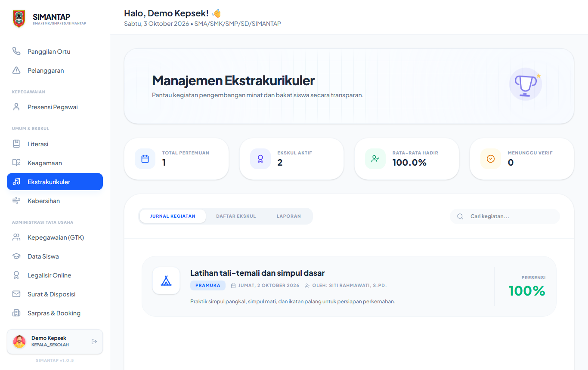The width and height of the screenshot is (588, 370).
Task: Click the warning triangle icon for Pelanggaran
Action: coord(16,71)
